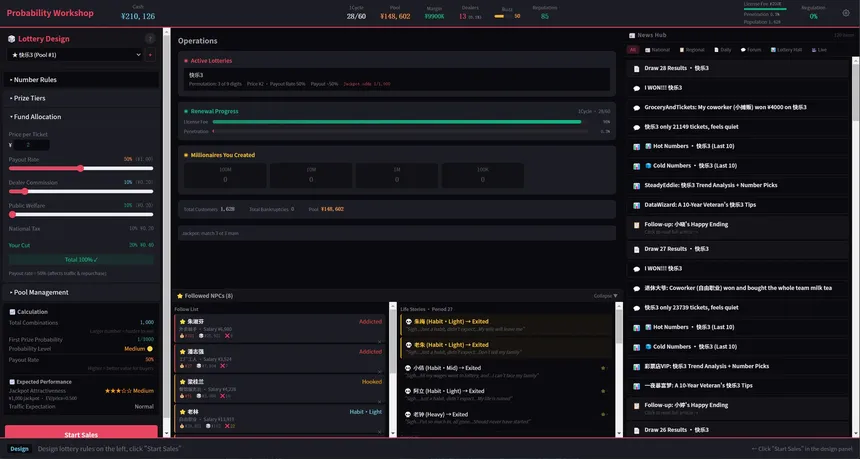This screenshot has height=459, width=860.
Task: Follow 老钟 using the story's toggle
Action: (603, 415)
